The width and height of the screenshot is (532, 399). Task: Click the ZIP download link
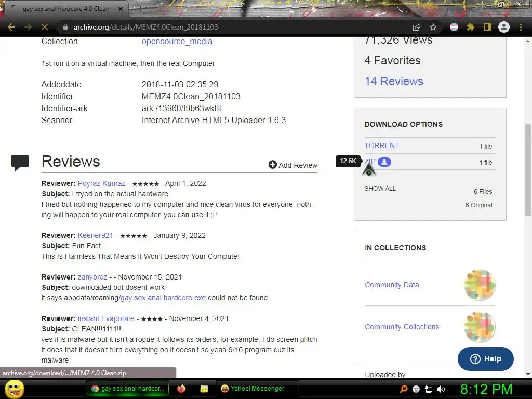point(370,162)
